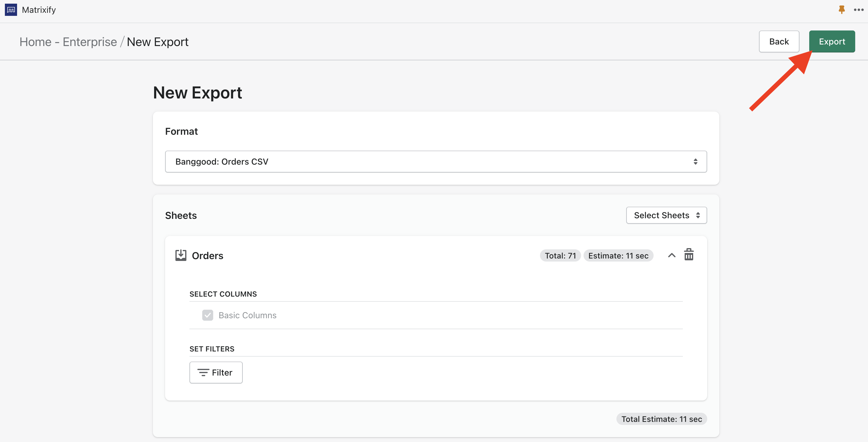The image size is (868, 442).
Task: Click the New Export breadcrumb item
Action: 157,41
